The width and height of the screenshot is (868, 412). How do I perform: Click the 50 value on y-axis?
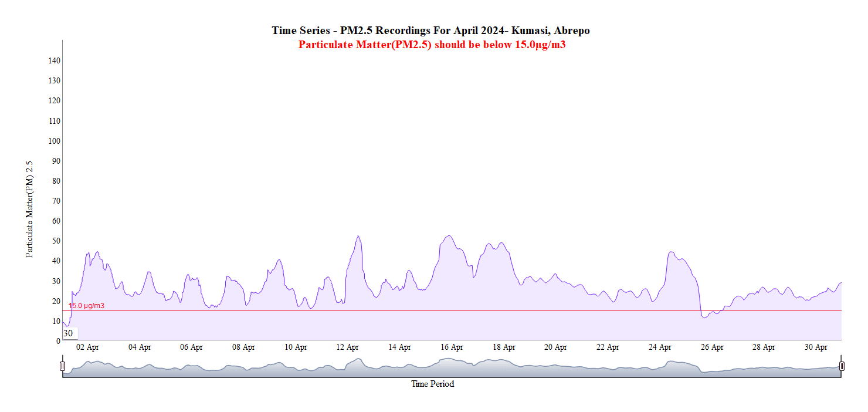(x=56, y=241)
